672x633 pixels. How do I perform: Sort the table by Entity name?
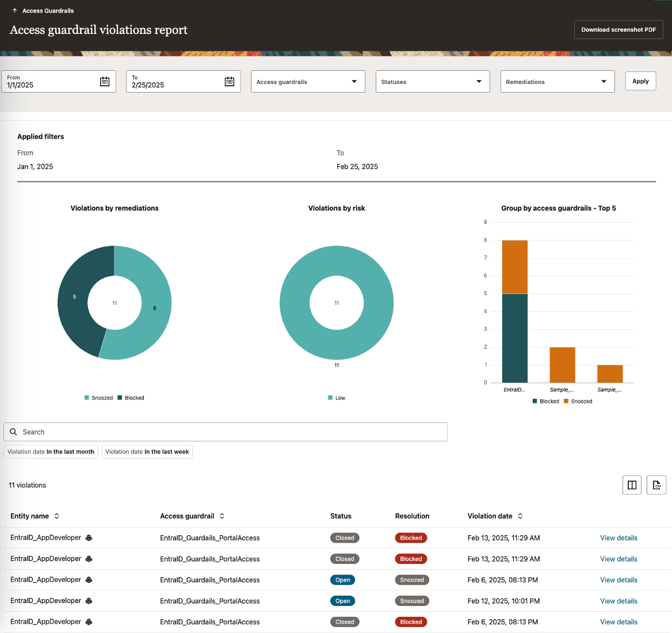pyautogui.click(x=56, y=516)
